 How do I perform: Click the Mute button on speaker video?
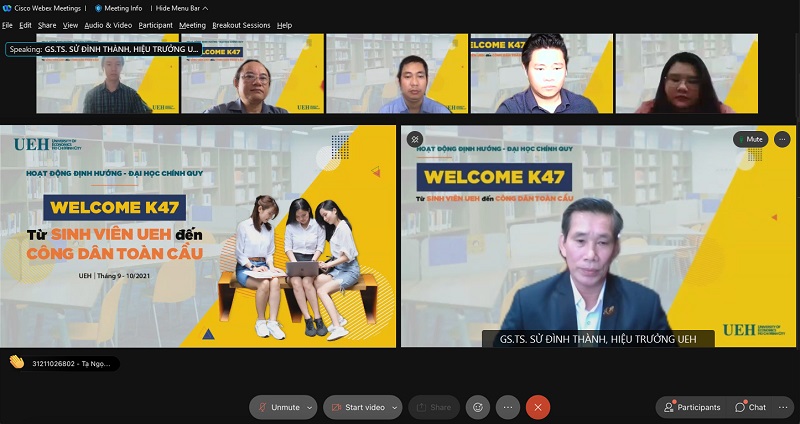pyautogui.click(x=751, y=139)
